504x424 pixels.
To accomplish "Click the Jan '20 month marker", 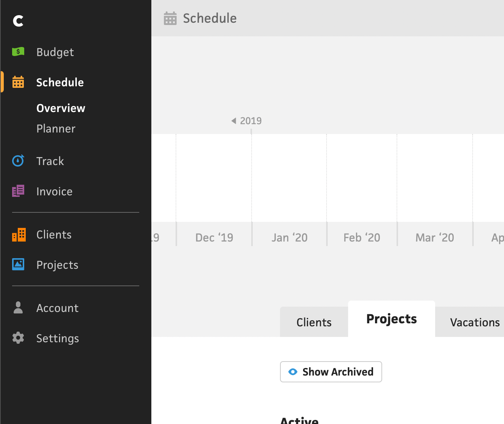I will pyautogui.click(x=289, y=238).
